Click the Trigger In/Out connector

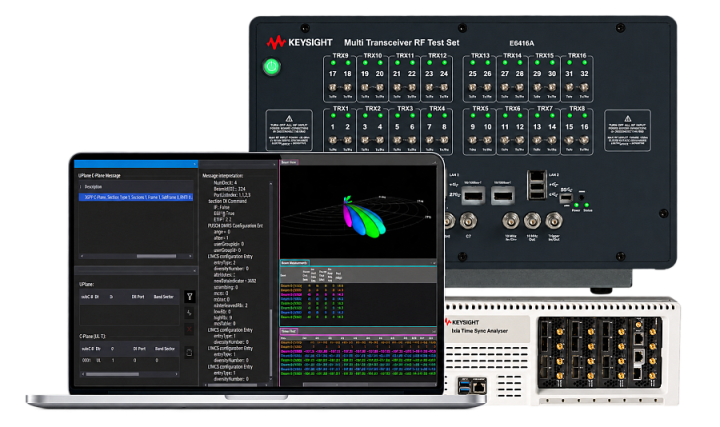(x=554, y=221)
